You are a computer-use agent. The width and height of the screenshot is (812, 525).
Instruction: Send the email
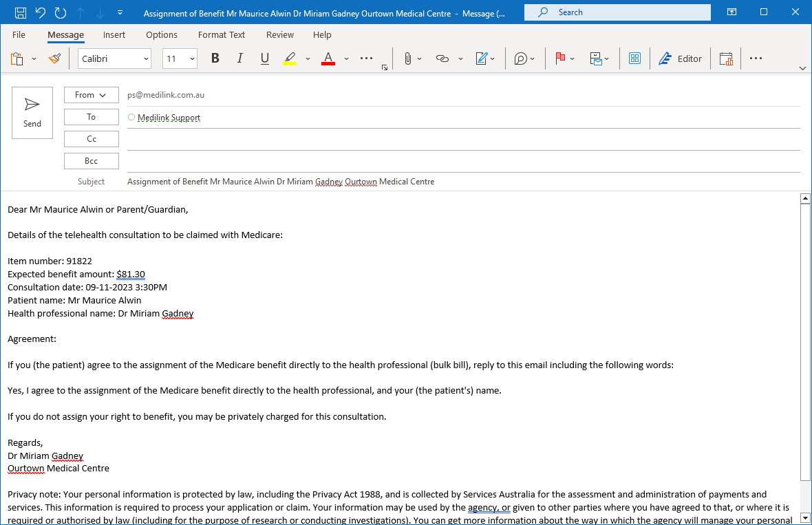pos(32,113)
